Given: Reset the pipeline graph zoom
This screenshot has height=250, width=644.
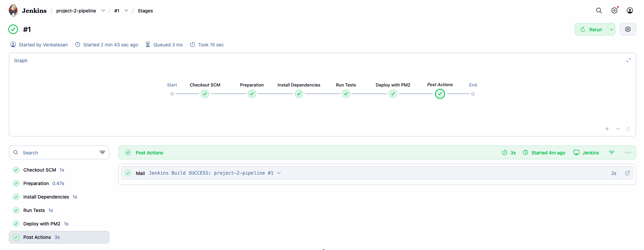Looking at the screenshot, I should pyautogui.click(x=629, y=129).
